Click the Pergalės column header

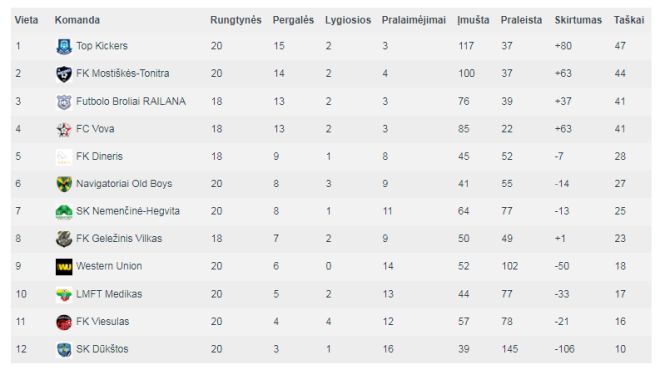point(293,20)
